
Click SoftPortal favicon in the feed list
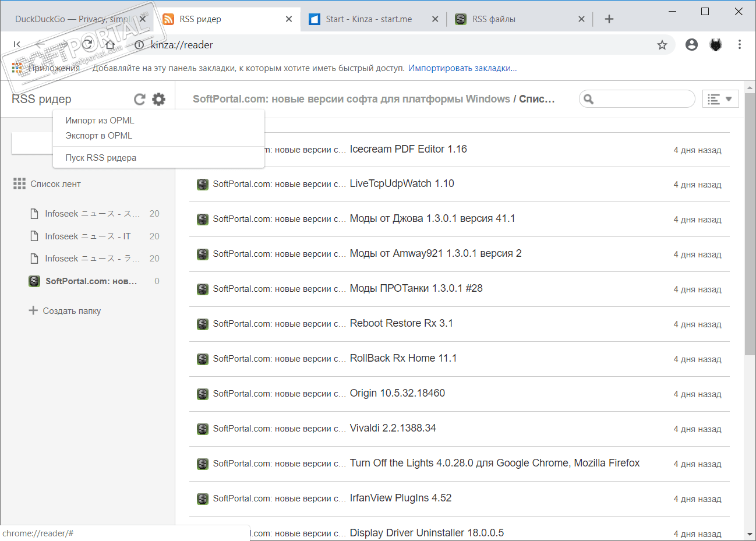34,281
